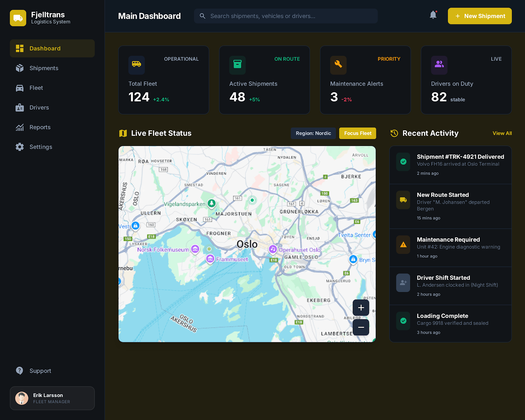Select the Fleet section in the sidebar
The image size is (525, 420).
36,88
